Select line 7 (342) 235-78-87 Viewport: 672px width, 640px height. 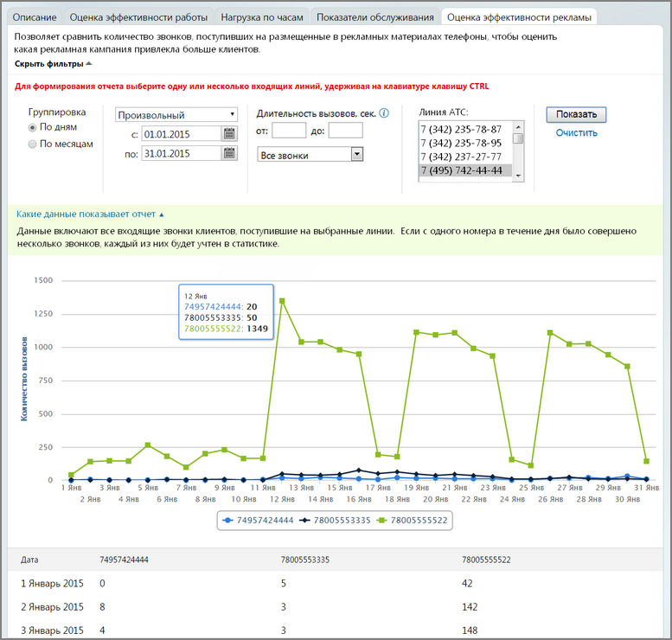point(466,129)
